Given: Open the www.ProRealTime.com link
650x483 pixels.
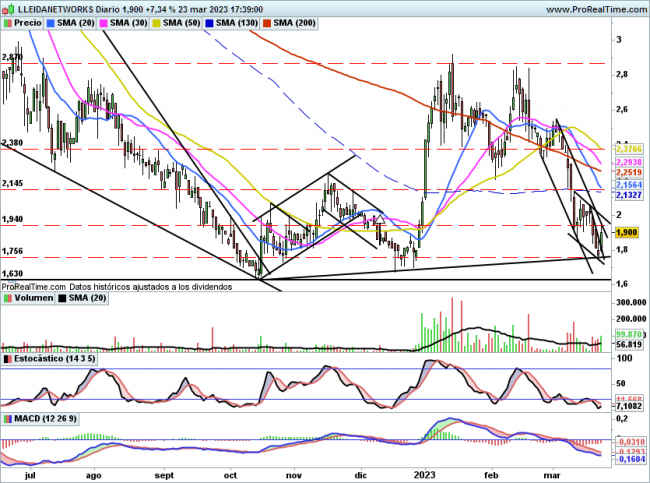Looking at the screenshot, I should pyautogui.click(x=599, y=9).
